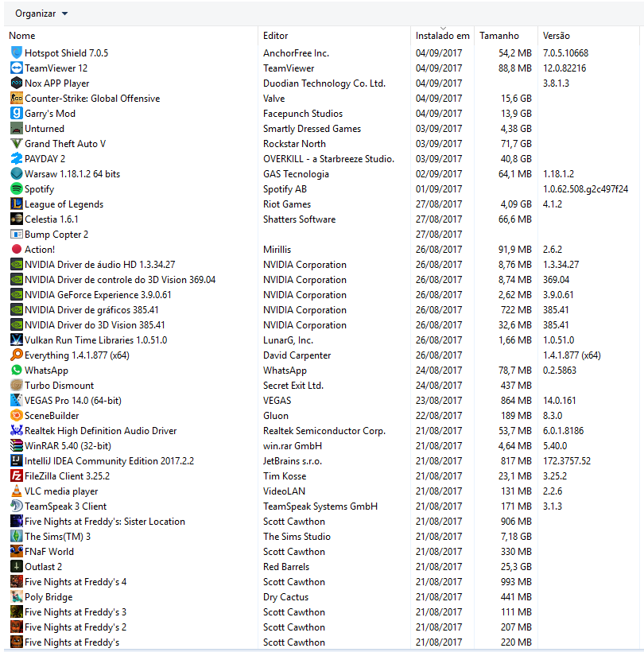Click The Sims(TM) 3 icon
644x652 pixels.
pos(16,537)
